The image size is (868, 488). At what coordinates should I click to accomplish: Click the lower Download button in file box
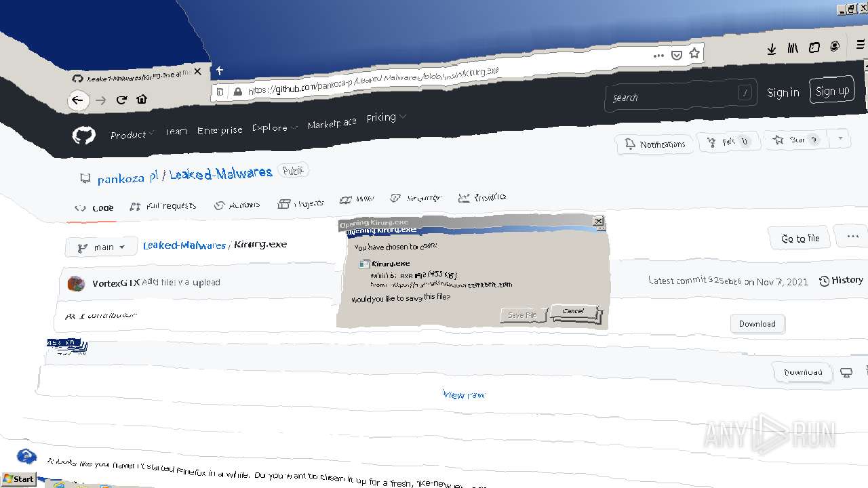(x=803, y=372)
